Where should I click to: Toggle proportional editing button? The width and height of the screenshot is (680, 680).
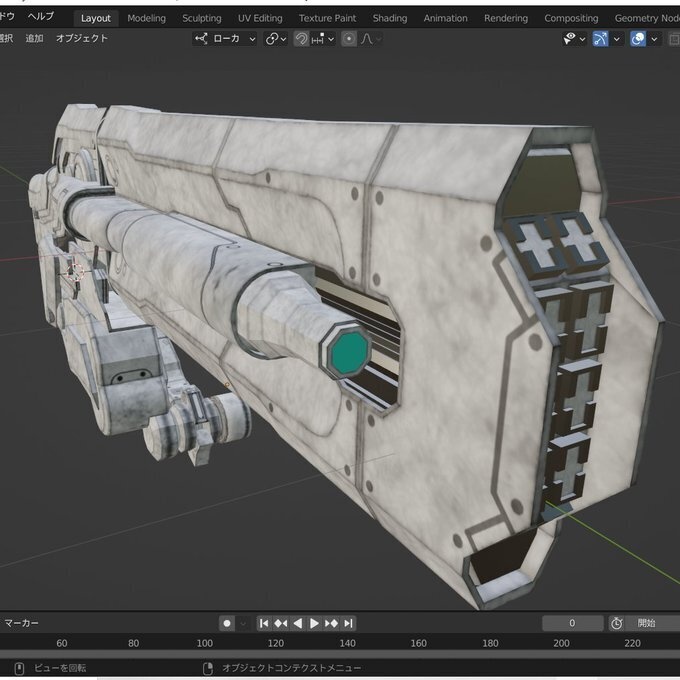pyautogui.click(x=349, y=39)
